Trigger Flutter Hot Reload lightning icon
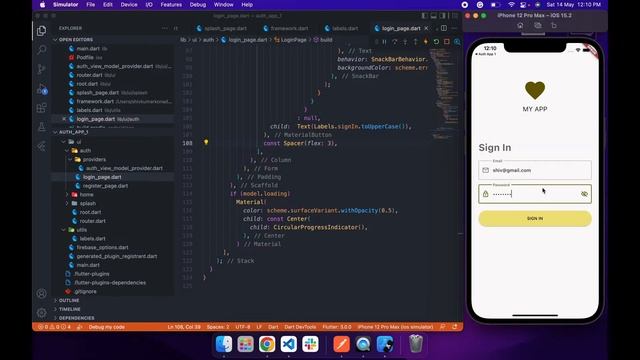This screenshot has height=360, width=640. pyautogui.click(x=426, y=42)
